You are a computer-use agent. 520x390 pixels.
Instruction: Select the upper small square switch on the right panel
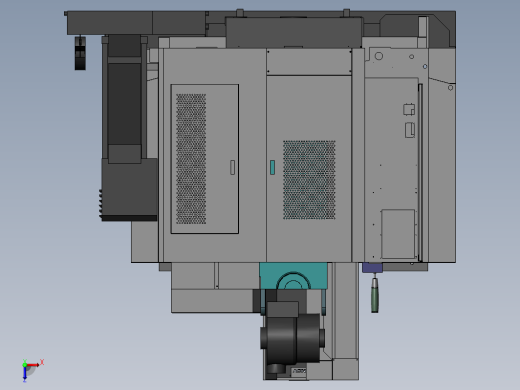point(409,109)
